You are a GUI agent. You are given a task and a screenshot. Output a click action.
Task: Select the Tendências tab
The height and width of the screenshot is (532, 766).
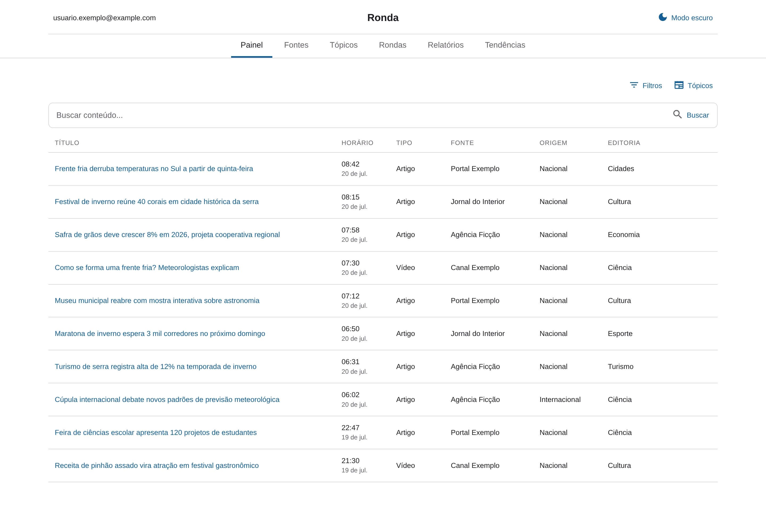click(x=505, y=45)
